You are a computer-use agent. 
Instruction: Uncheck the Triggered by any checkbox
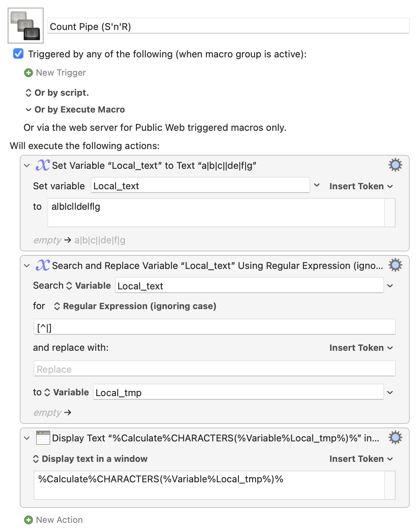tap(18, 54)
